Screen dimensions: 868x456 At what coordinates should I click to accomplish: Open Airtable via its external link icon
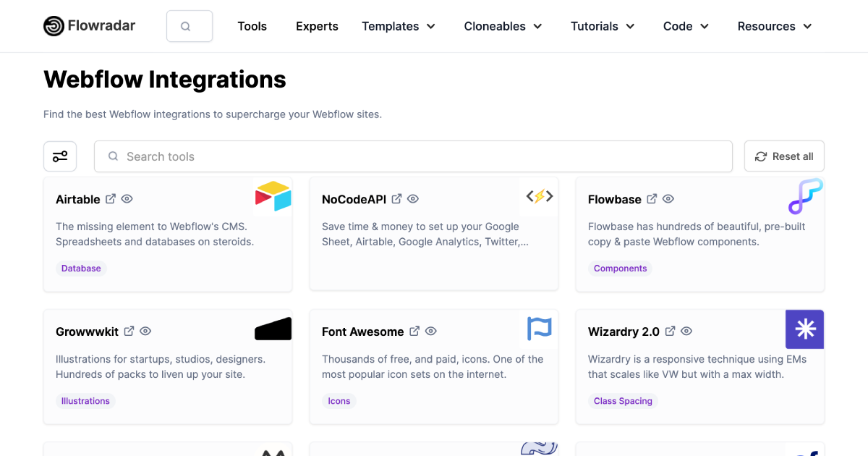coord(110,198)
